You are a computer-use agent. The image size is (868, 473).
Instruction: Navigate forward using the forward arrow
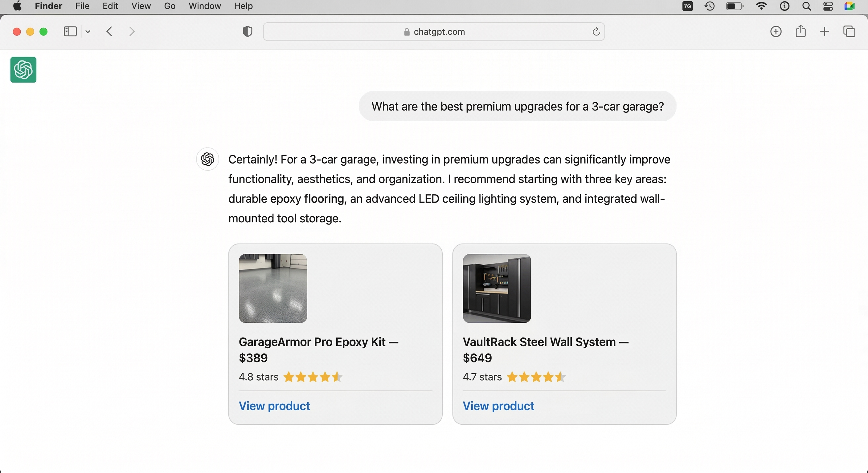pyautogui.click(x=132, y=31)
